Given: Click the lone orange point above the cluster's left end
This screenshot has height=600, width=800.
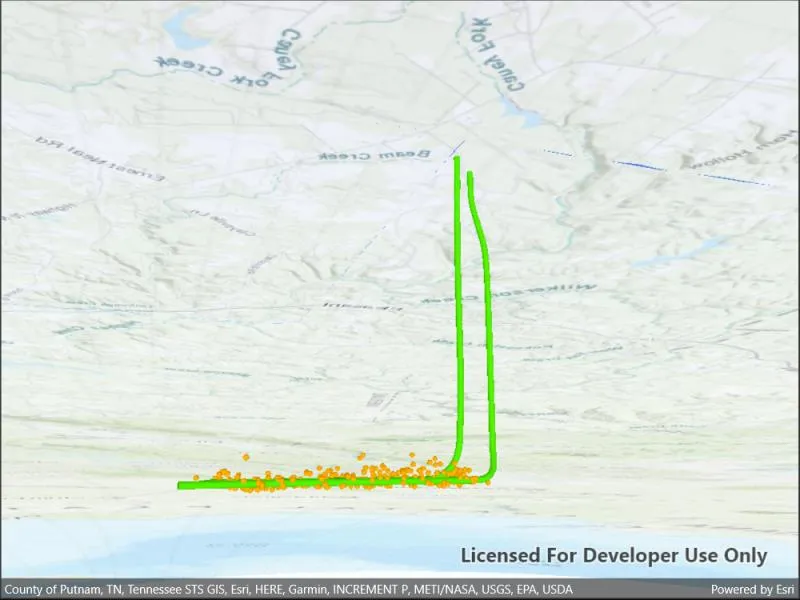Looking at the screenshot, I should pos(246,457).
